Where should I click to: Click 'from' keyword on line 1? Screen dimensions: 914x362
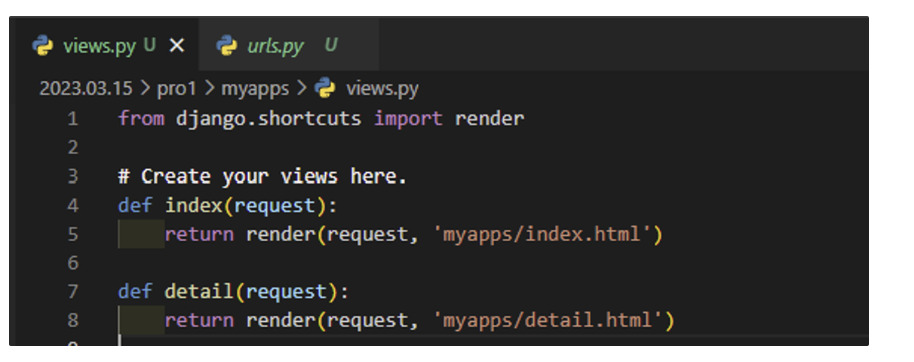[x=141, y=119]
